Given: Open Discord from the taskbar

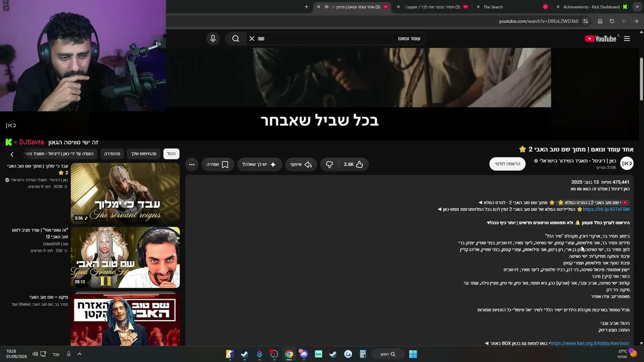Looking at the screenshot, I should (303, 354).
